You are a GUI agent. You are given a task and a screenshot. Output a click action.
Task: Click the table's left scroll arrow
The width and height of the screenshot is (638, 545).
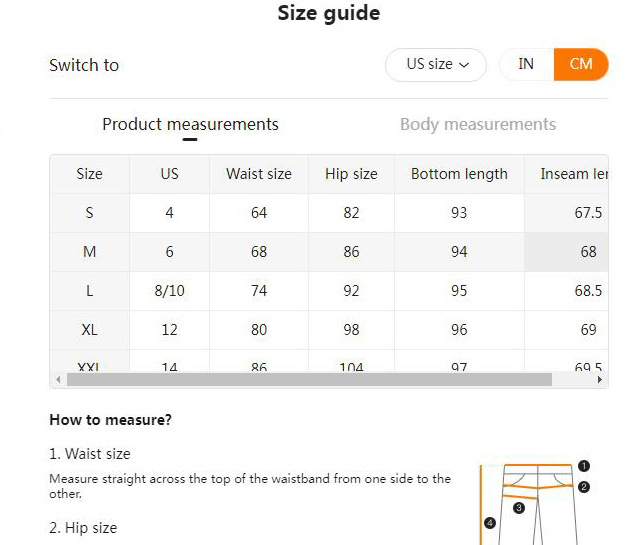[x=57, y=380]
